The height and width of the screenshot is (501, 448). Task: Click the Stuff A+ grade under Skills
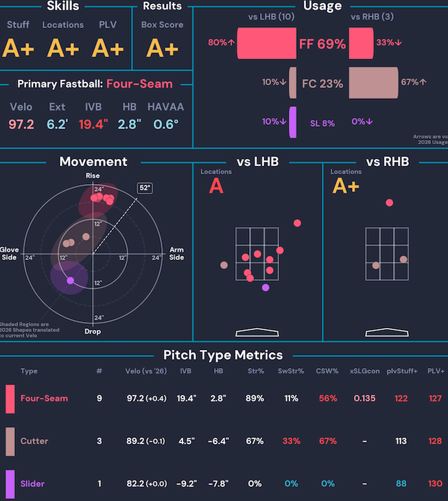(x=18, y=47)
